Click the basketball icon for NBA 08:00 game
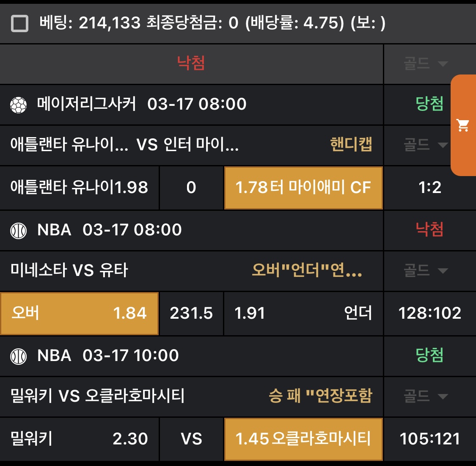 click(19, 231)
